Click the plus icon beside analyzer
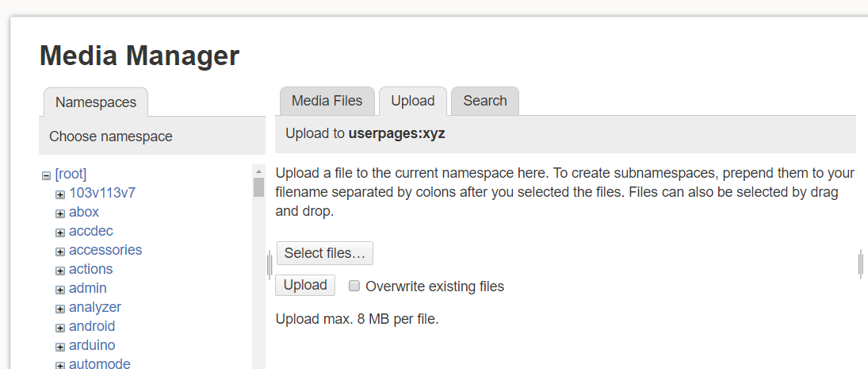This screenshot has width=868, height=369. 60,309
